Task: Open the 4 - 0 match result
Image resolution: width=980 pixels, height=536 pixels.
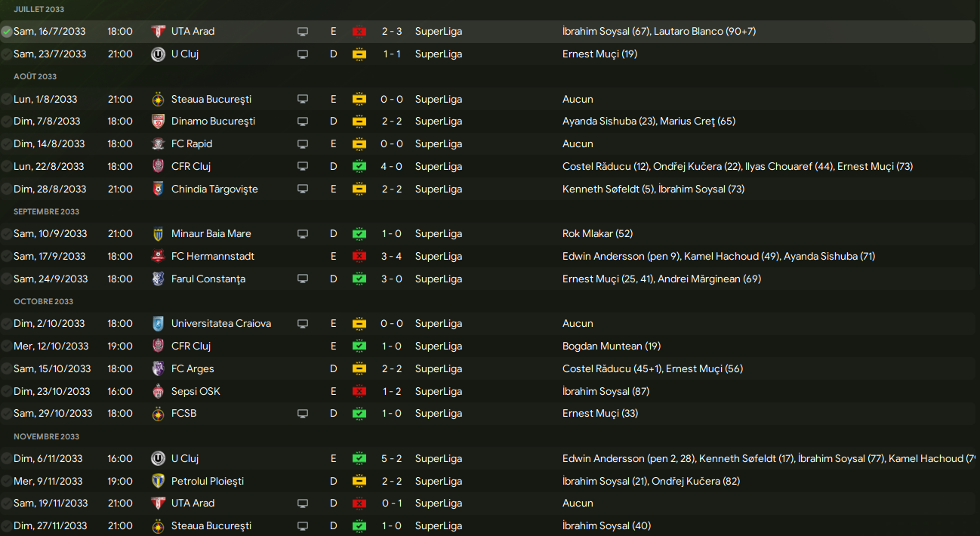Action: coord(391,167)
